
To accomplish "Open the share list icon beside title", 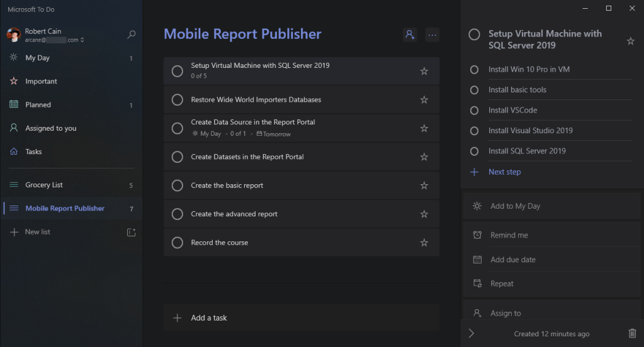I will point(410,35).
